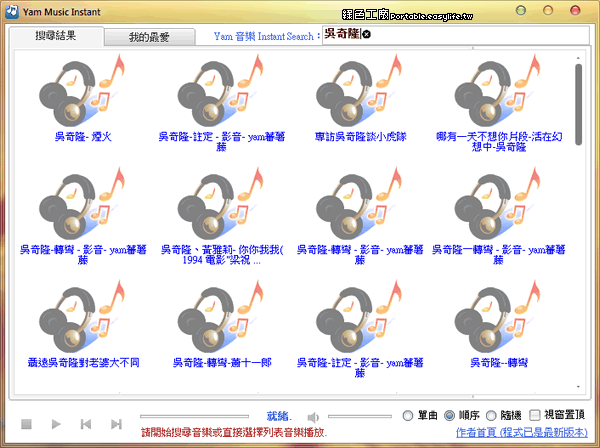
Task: Open 吳奇隆-轉彎-蕭十一郎 result
Action: coord(222,362)
